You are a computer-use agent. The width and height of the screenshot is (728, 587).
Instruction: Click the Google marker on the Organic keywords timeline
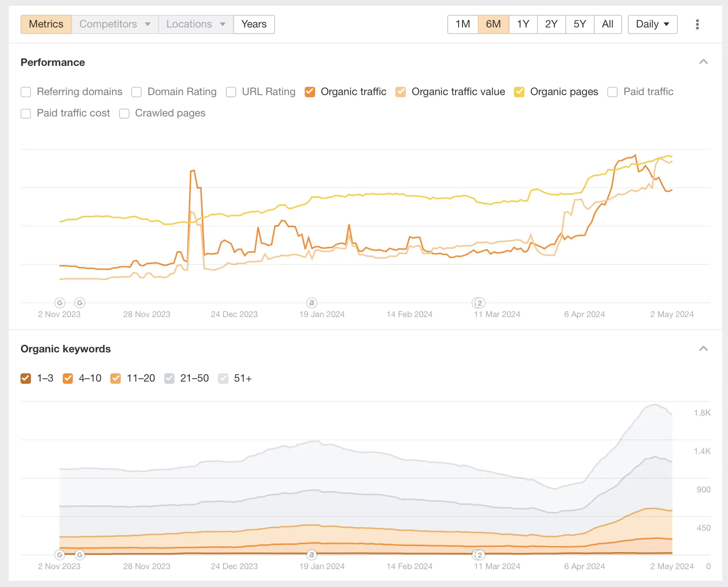60,555
